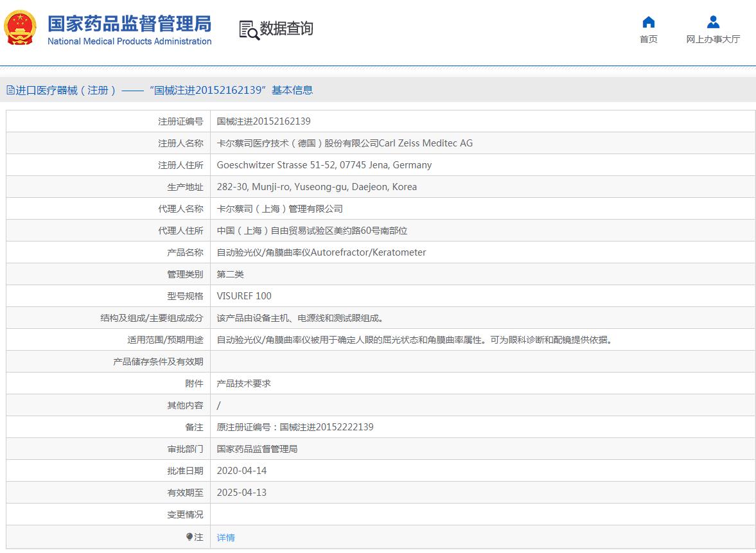
Task: Click the 其他内容 row label
Action: pos(185,405)
